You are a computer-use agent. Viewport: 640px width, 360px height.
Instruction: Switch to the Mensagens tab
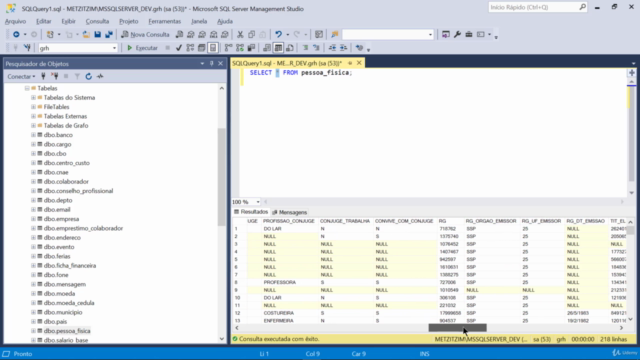pos(289,212)
